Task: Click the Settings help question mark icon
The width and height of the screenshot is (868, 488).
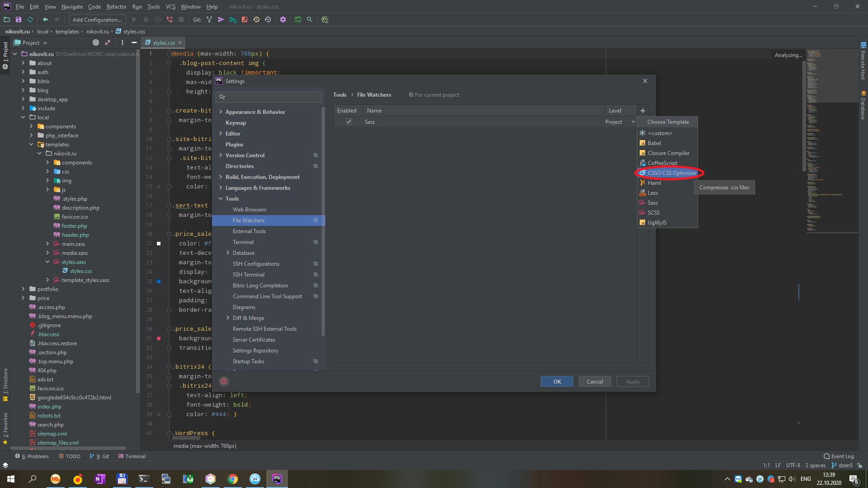Action: coord(224,381)
